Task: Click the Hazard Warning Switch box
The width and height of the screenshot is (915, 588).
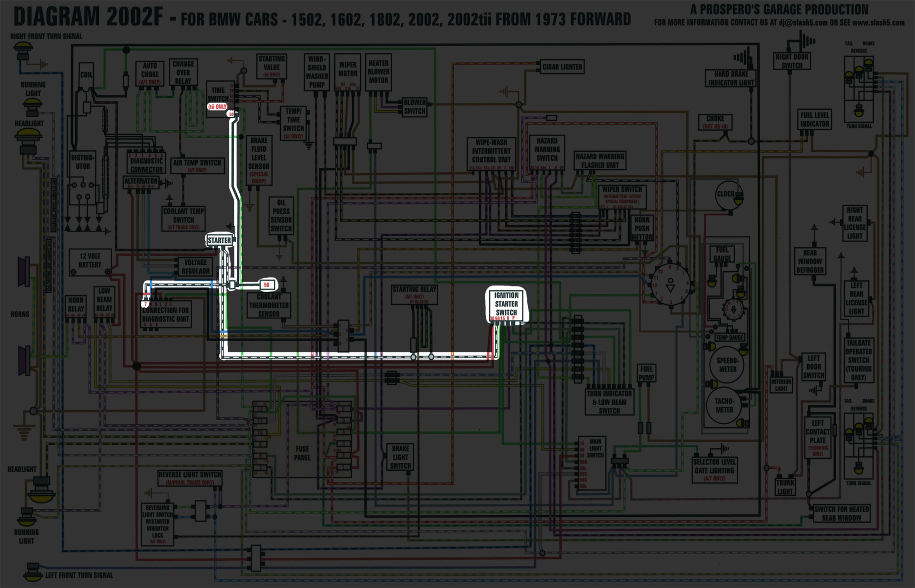Action: click(547, 150)
